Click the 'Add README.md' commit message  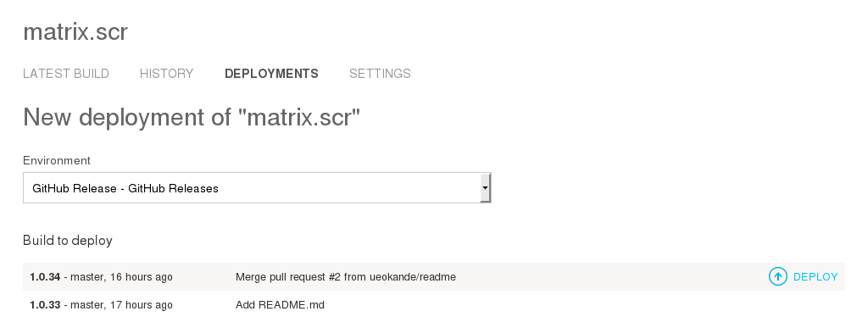(x=280, y=305)
